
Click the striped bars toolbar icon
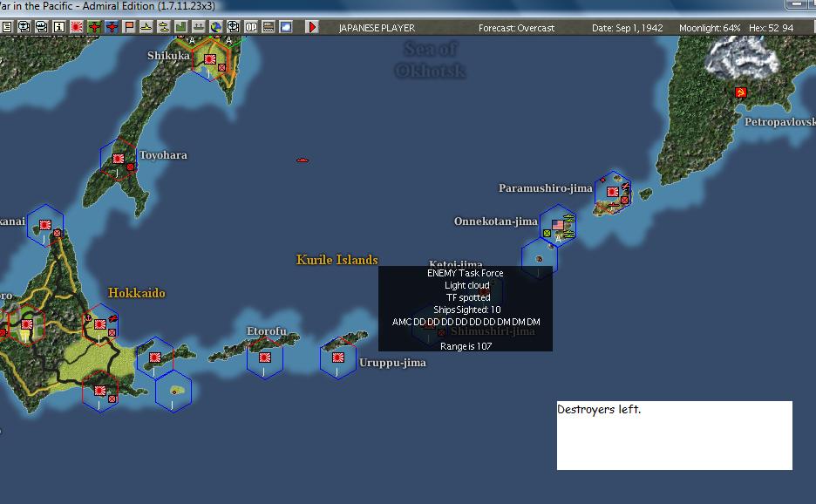click(x=268, y=27)
